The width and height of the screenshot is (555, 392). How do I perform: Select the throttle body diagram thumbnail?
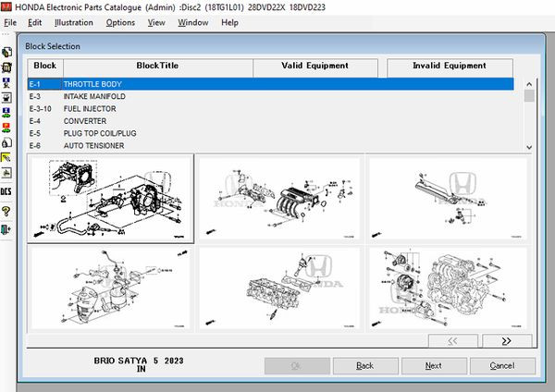pos(110,198)
